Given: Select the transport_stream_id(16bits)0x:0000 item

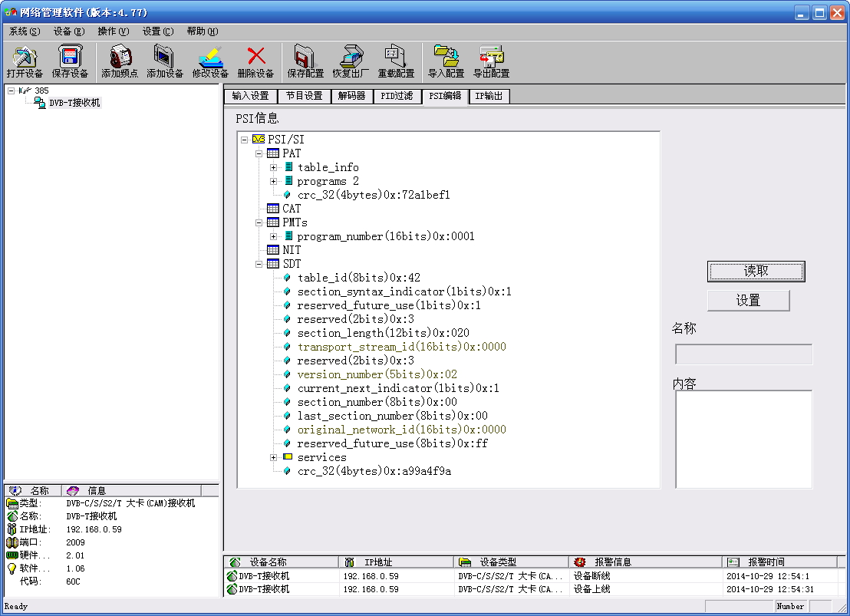Looking at the screenshot, I should 402,347.
